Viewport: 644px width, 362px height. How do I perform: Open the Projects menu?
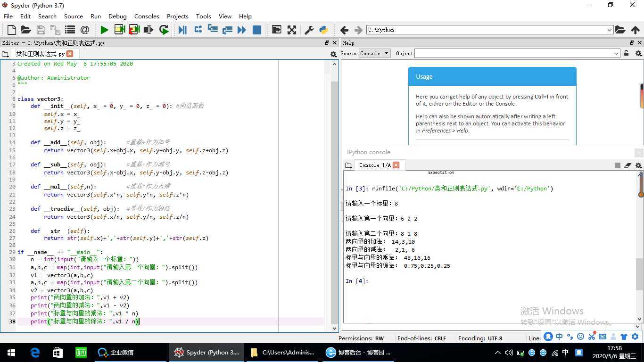point(178,16)
